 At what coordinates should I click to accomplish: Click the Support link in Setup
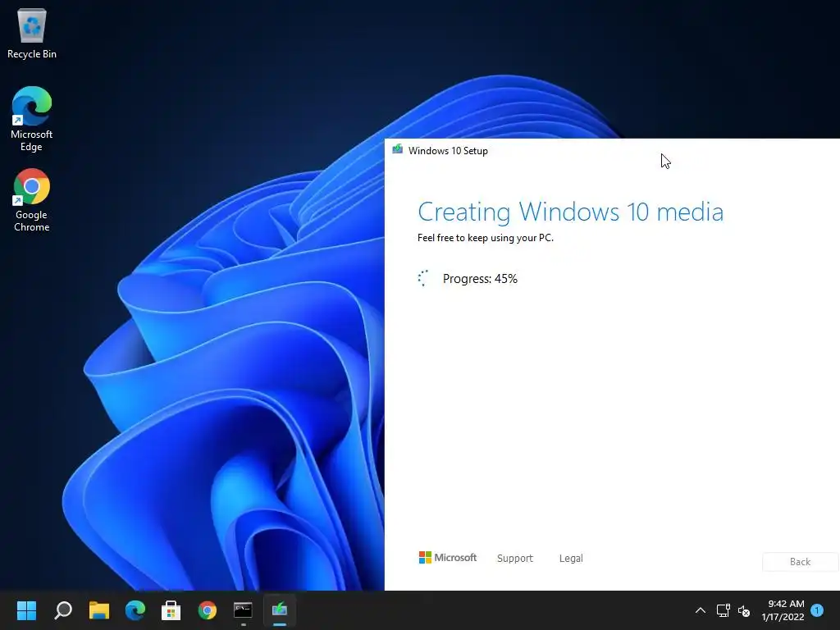(515, 558)
